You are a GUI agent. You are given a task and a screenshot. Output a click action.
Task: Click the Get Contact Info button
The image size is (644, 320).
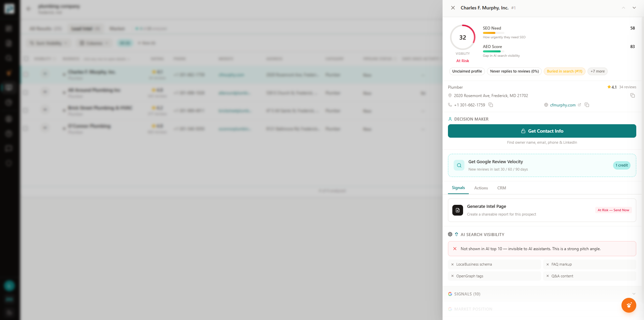[x=542, y=131]
